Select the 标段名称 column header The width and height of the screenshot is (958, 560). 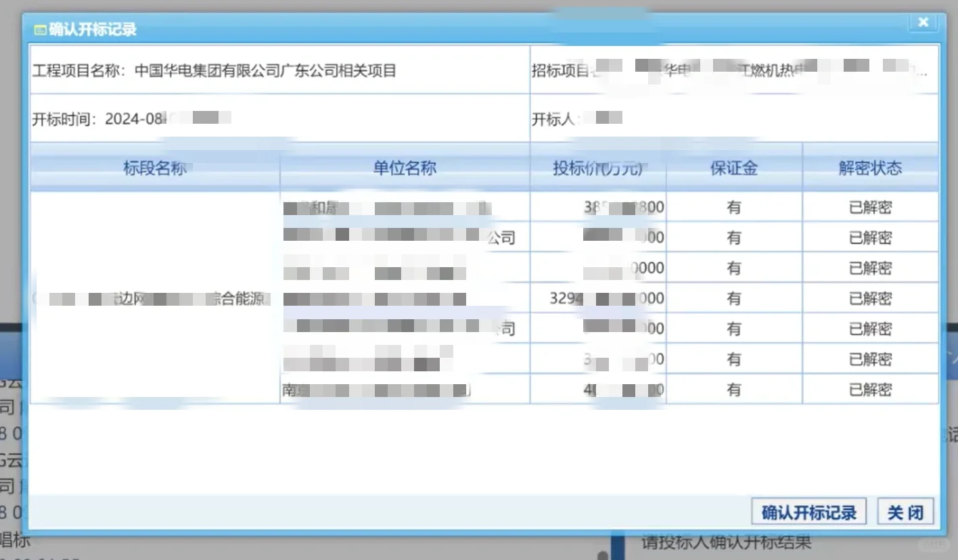(x=155, y=168)
